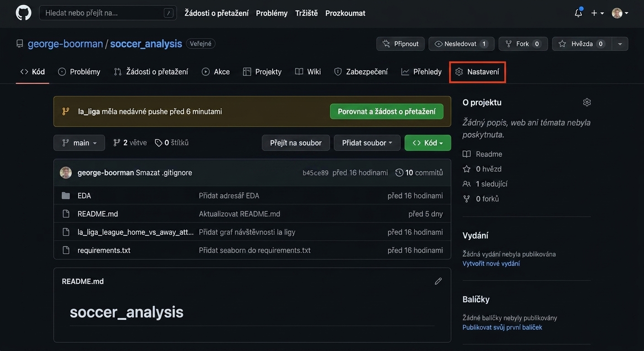Open Problémy in the top navigation bar
Image resolution: width=644 pixels, height=351 pixels.
click(272, 13)
